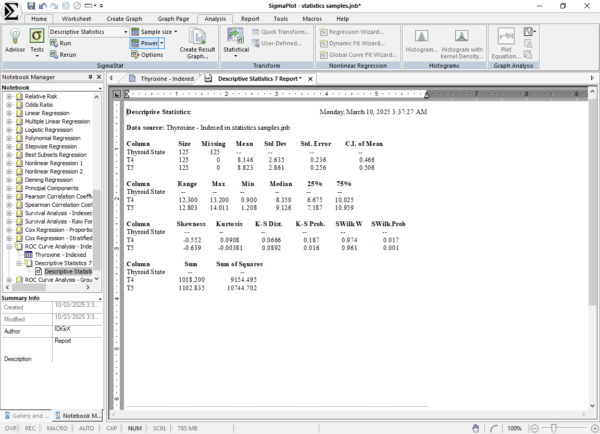The height and width of the screenshot is (434, 600).
Task: Start the Regression Wizard
Action: [x=352, y=32]
